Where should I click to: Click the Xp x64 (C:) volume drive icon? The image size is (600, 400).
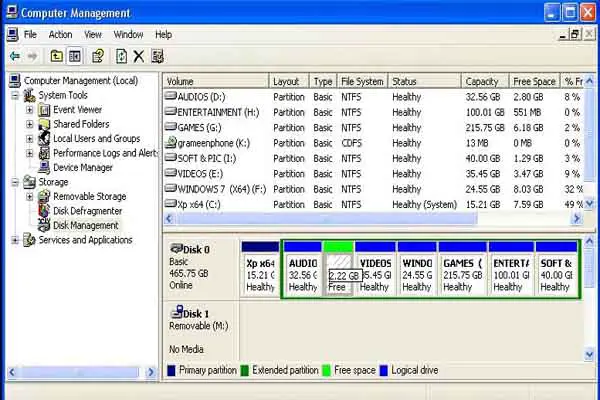point(170,204)
